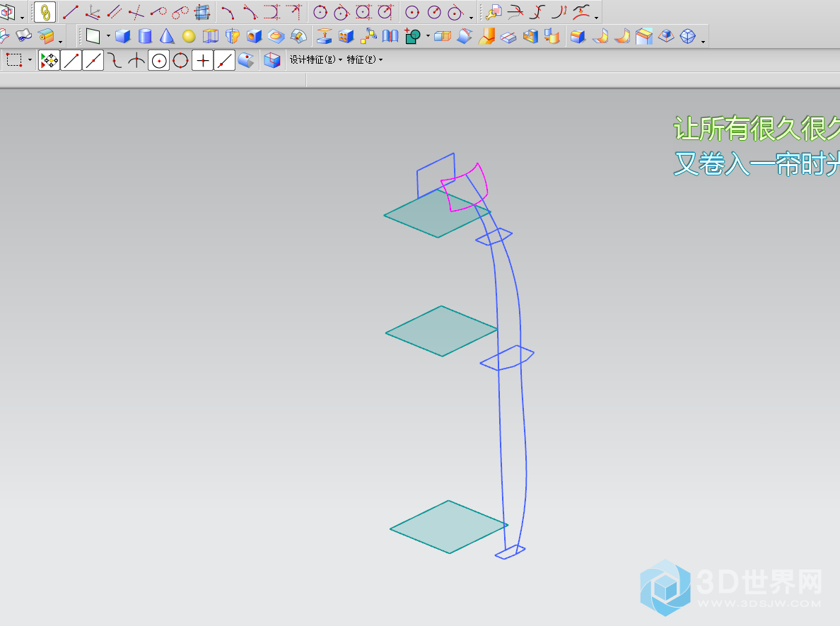840x626 pixels.
Task: Toggle the Arc Center snap
Action: click(x=158, y=60)
